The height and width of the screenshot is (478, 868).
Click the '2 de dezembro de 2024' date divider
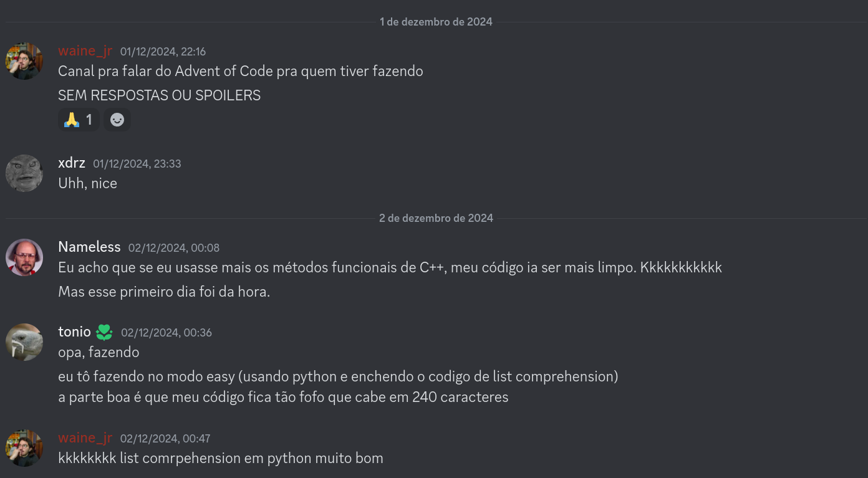tap(436, 218)
